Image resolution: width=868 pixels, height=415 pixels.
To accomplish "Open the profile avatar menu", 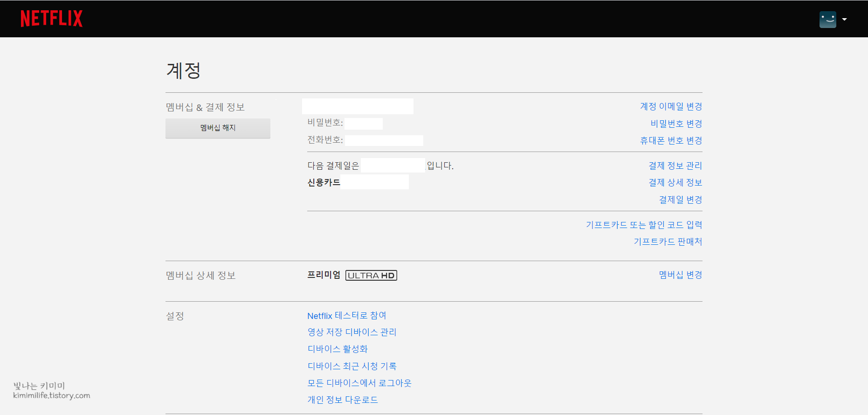I will [x=828, y=19].
